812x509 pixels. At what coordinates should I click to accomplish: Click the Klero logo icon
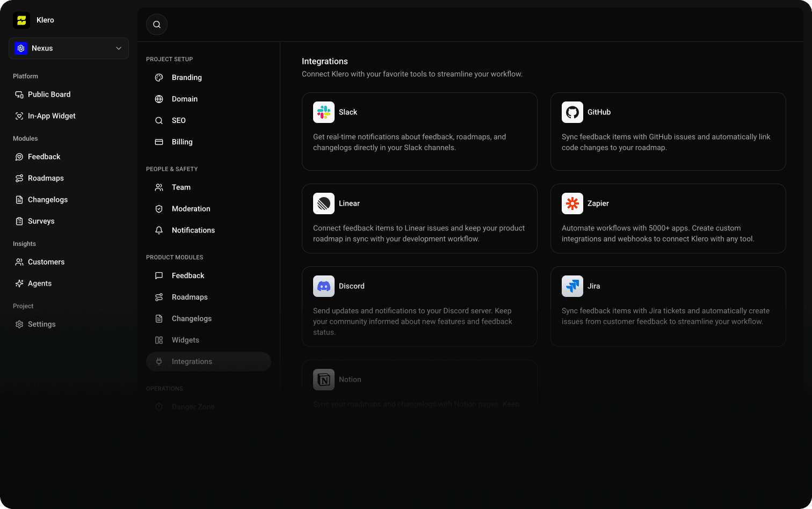21,20
